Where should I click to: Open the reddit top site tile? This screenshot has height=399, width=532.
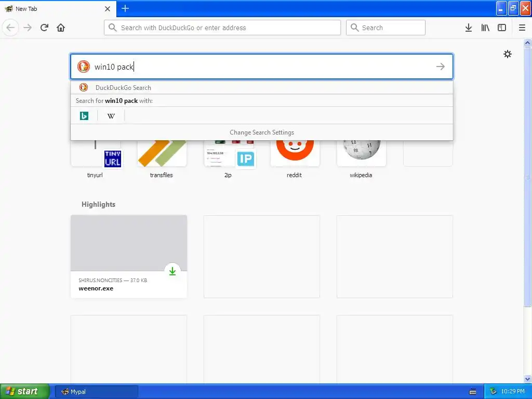pyautogui.click(x=295, y=159)
